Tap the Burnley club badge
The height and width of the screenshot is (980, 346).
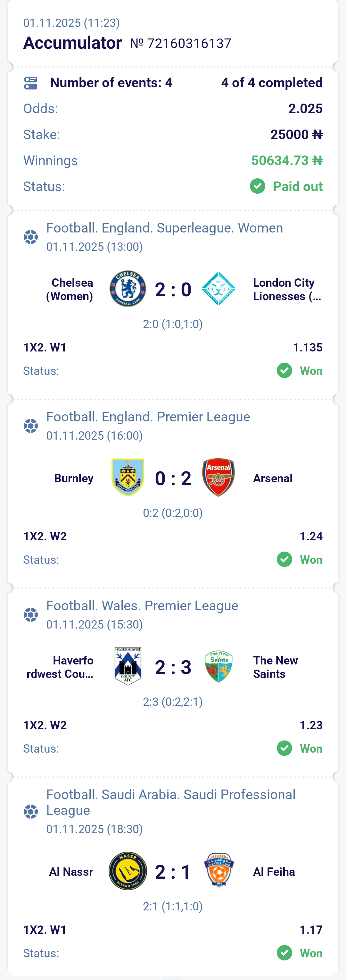tap(128, 477)
